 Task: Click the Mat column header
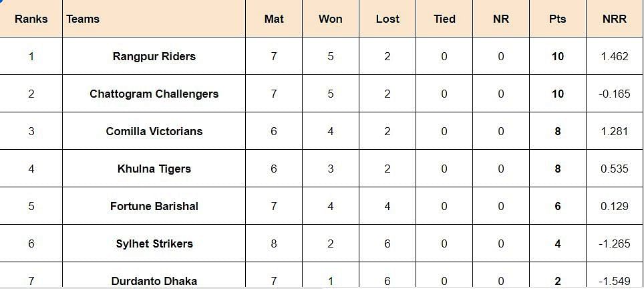point(274,19)
